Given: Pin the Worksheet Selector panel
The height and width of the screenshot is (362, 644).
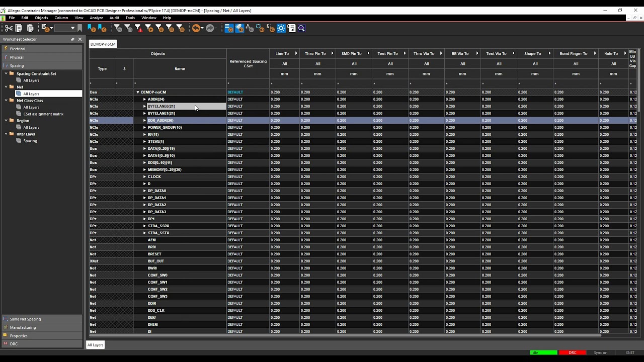Looking at the screenshot, I should pyautogui.click(x=72, y=39).
